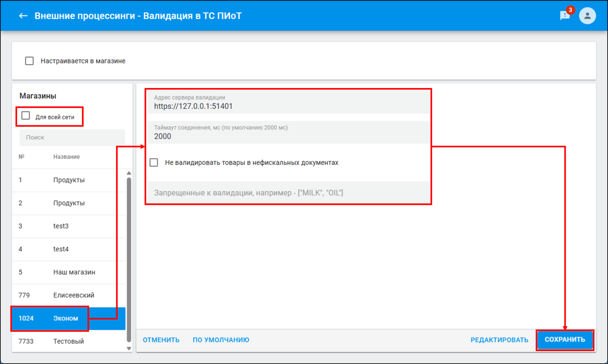This screenshot has height=364, width=608.
Task: Click the 'ПО УМОЛЧАНИЮ' button
Action: pos(221,340)
